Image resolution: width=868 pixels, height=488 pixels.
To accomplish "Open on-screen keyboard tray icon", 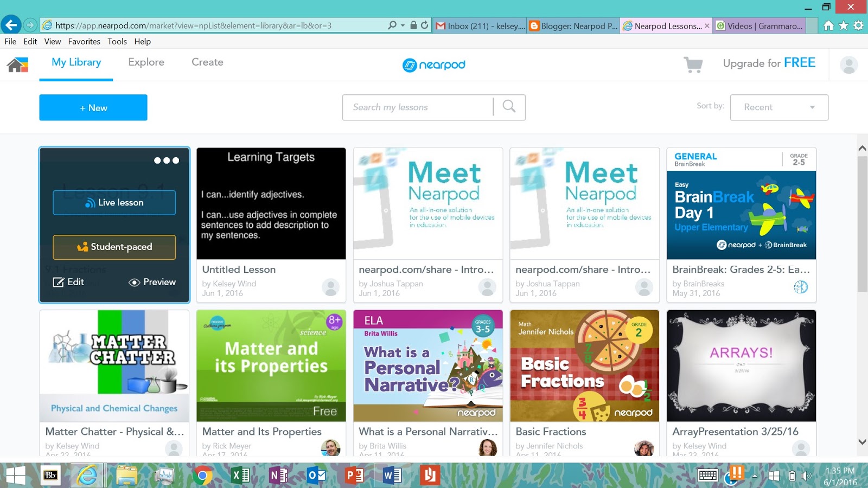I will (708, 476).
